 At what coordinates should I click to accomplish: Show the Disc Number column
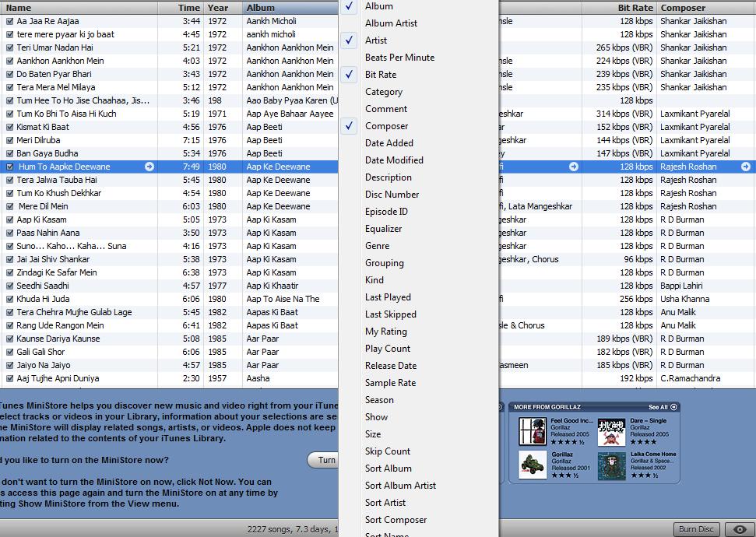(419, 195)
